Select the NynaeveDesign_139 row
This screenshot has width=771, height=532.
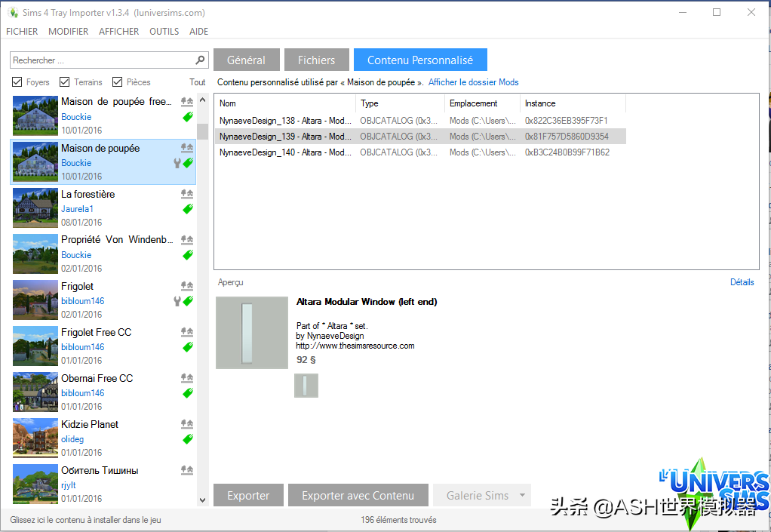click(x=420, y=136)
